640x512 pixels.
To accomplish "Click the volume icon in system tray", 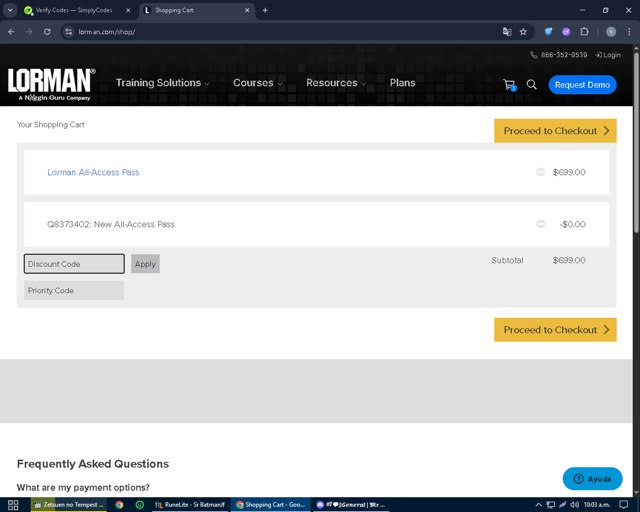I will (575, 505).
